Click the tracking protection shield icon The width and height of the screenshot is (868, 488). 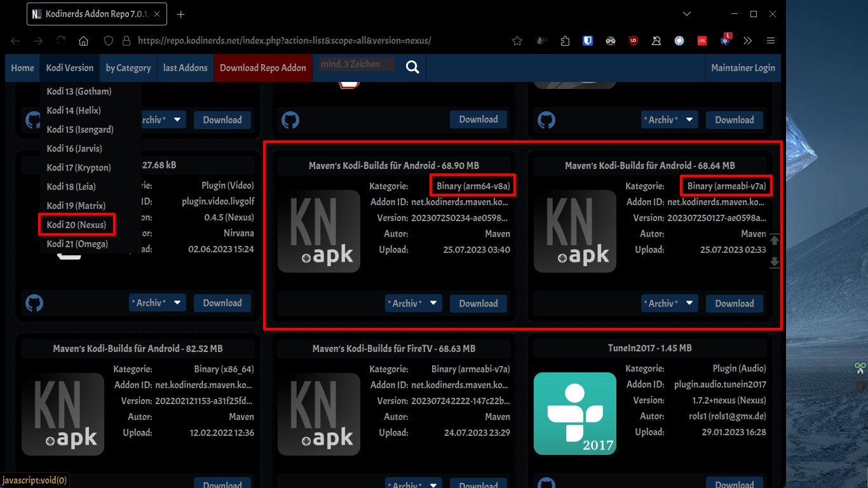[109, 41]
